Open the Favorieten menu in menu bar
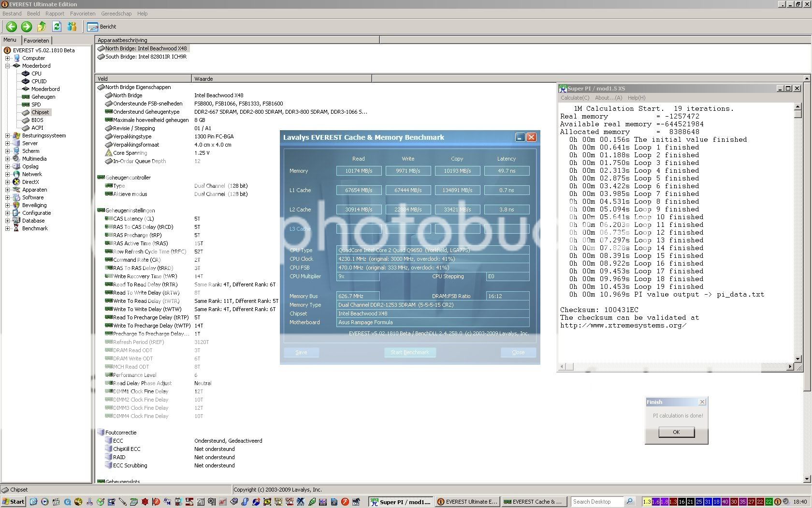 (83, 14)
